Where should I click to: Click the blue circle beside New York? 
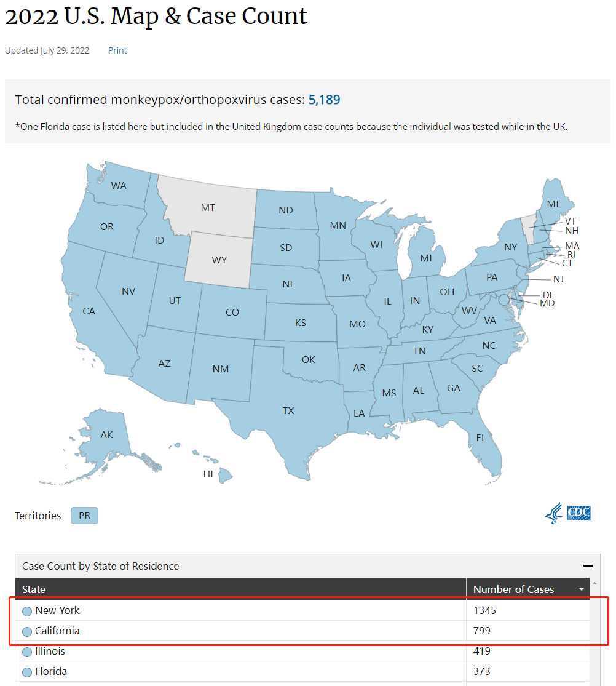[27, 611]
